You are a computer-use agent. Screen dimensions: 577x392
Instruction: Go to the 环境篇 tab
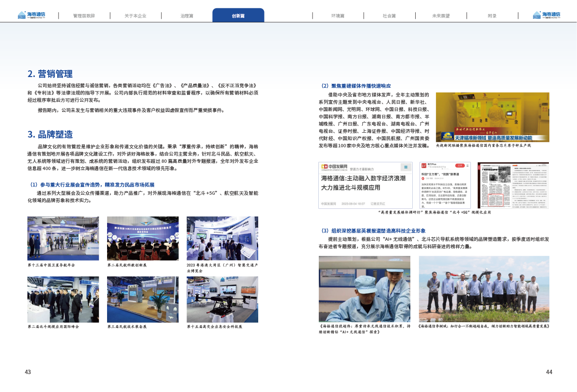(338, 16)
